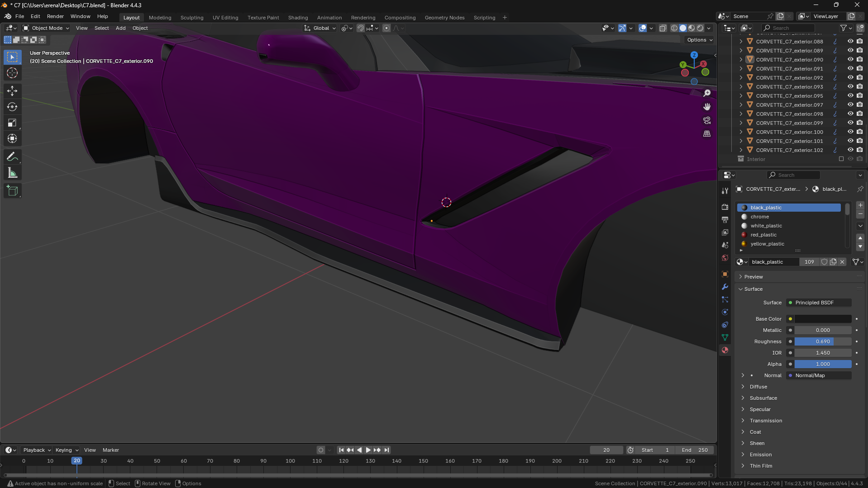The image size is (868, 488).
Task: Open the Tool properties tab
Action: pos(725,191)
